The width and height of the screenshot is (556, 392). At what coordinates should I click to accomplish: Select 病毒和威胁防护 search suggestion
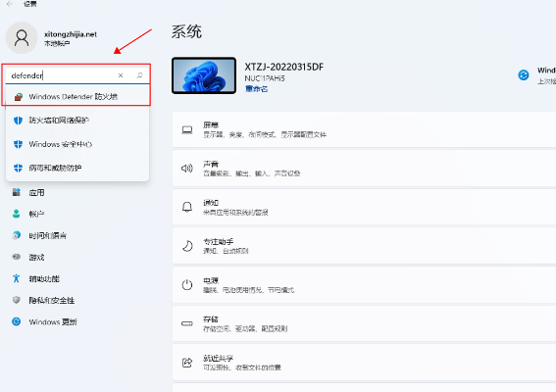pos(77,168)
